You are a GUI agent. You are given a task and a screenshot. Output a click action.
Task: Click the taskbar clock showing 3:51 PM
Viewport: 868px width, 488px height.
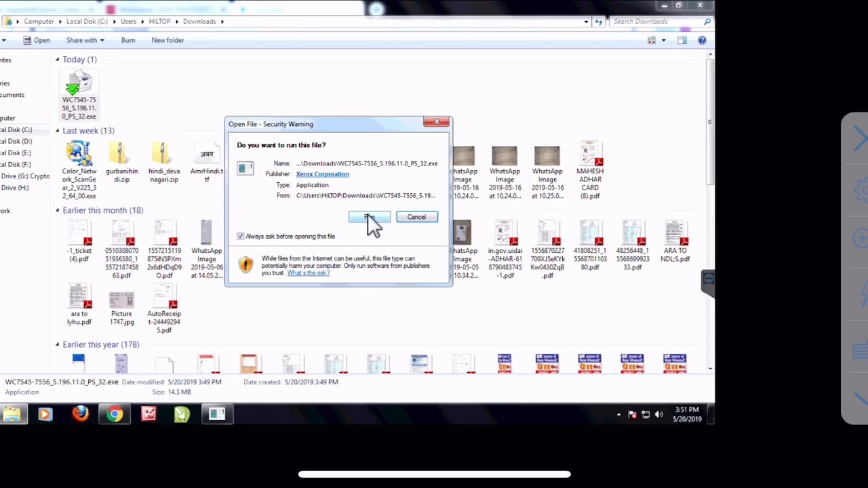click(687, 414)
